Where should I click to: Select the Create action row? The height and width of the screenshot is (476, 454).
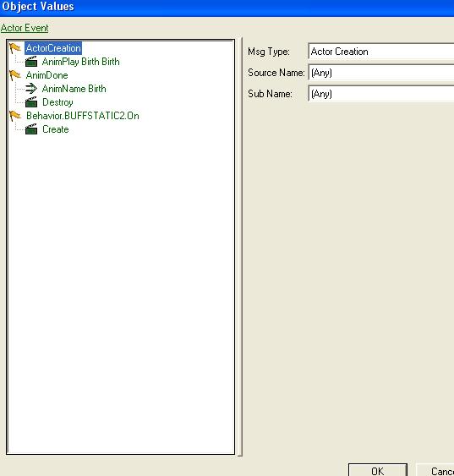[x=56, y=129]
